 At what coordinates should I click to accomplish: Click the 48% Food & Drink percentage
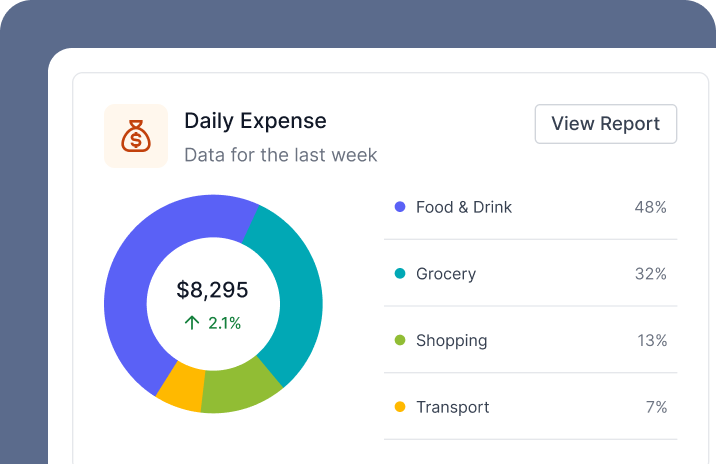pos(650,207)
